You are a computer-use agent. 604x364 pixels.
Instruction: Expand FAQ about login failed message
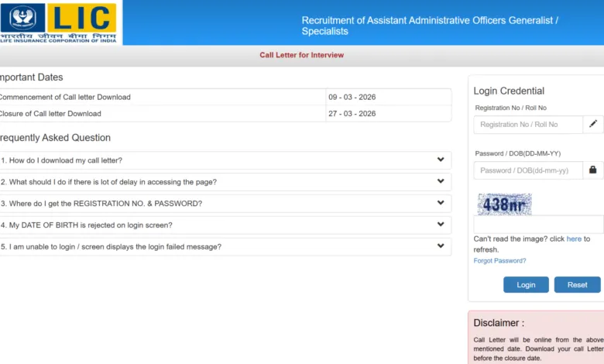(x=225, y=246)
